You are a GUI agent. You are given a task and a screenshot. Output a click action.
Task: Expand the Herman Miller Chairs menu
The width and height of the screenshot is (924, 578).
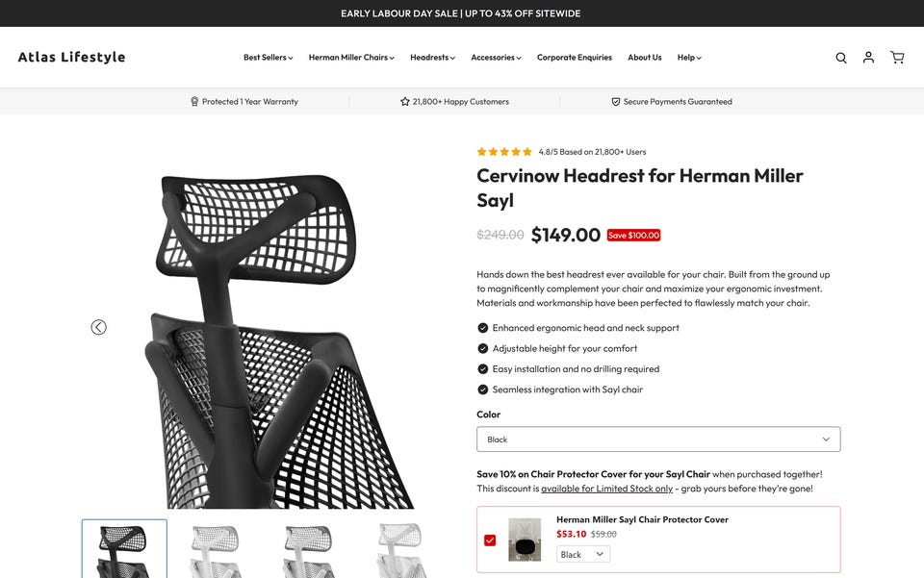coord(351,58)
